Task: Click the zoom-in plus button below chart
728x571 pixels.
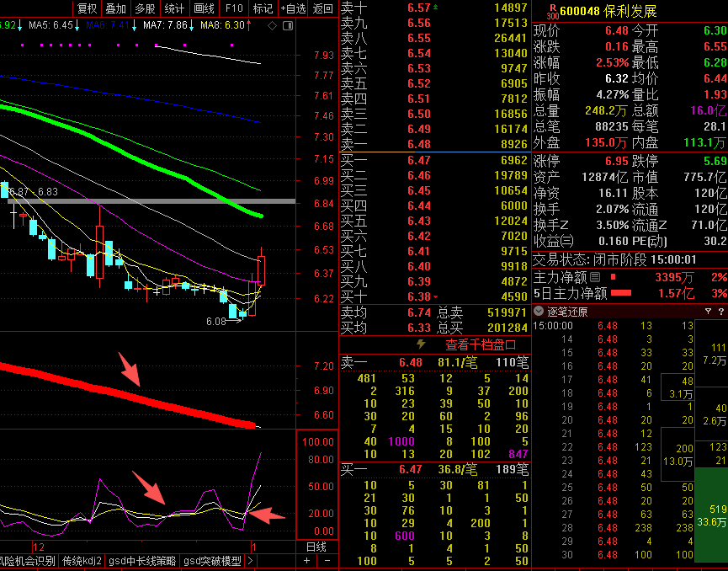Action: point(307,561)
